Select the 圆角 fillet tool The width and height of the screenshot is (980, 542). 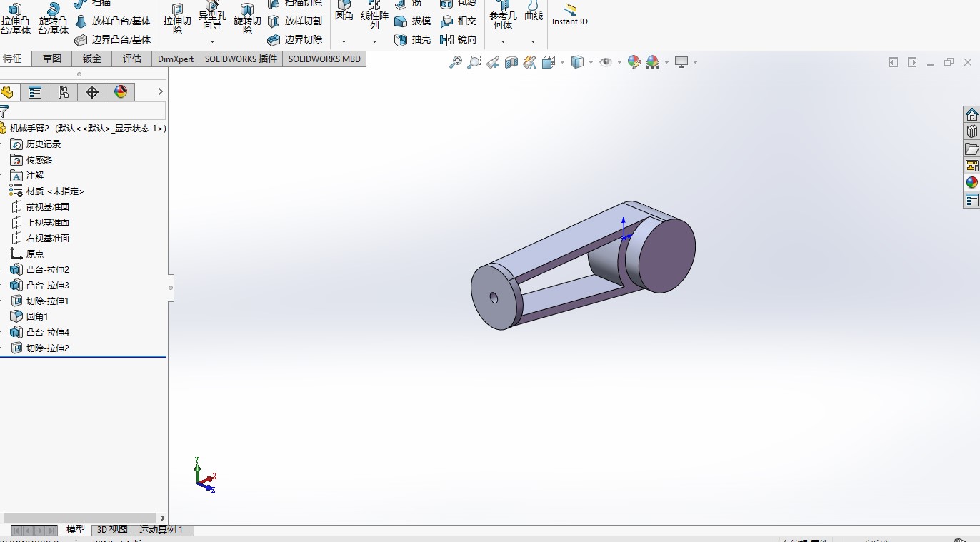coord(344,12)
